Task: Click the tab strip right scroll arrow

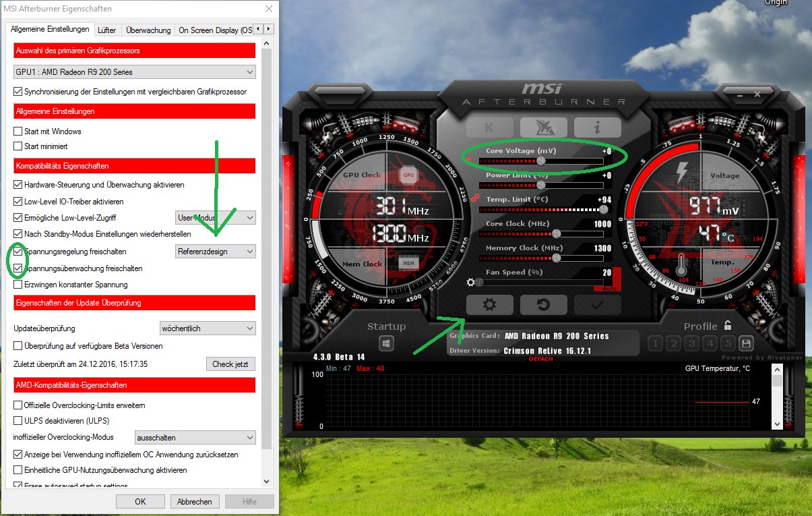Action: pos(269,29)
